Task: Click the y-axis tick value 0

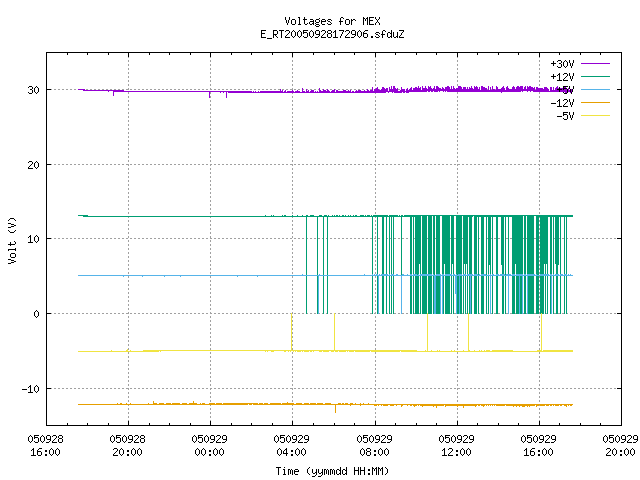Action: (x=37, y=314)
